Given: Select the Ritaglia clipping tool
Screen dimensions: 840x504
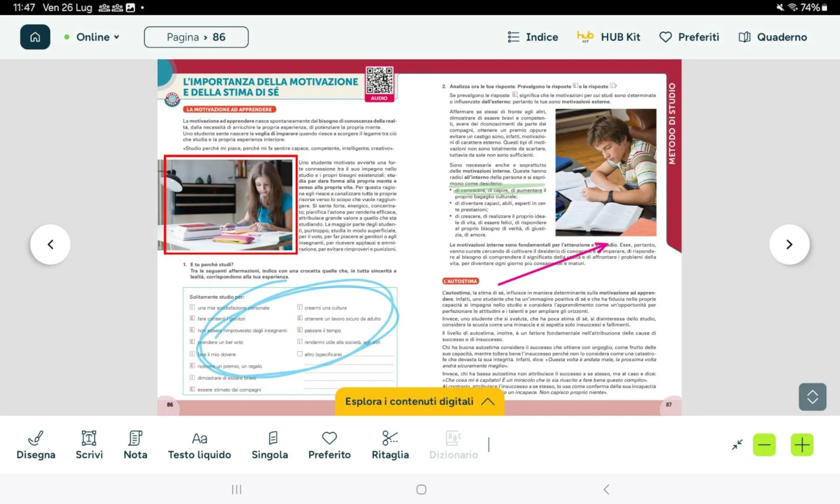Looking at the screenshot, I should [390, 445].
